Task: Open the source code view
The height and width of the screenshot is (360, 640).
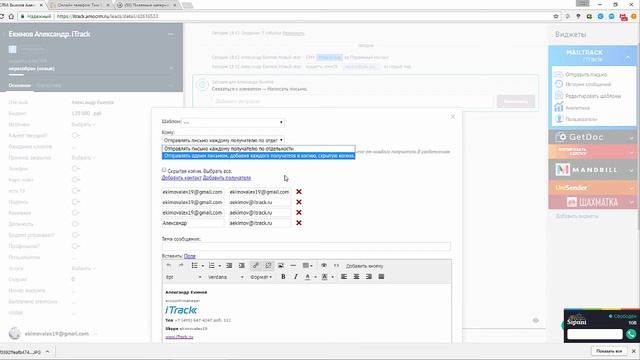Action: tap(336, 266)
